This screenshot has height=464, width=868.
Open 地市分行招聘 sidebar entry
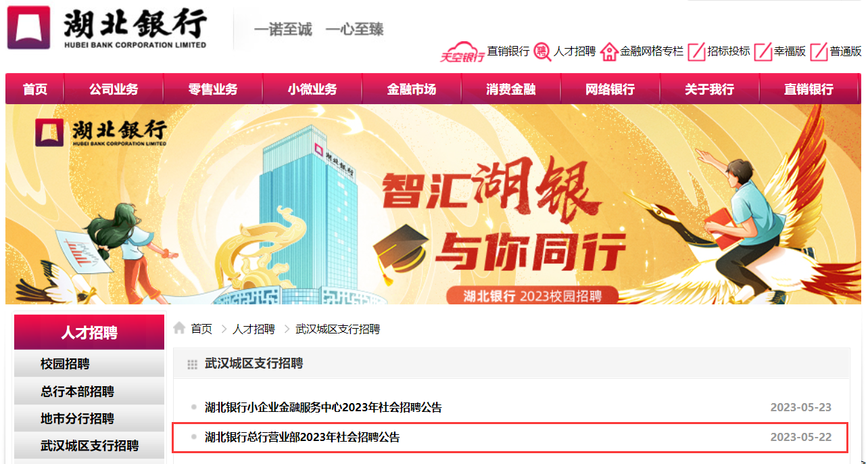pyautogui.click(x=89, y=418)
